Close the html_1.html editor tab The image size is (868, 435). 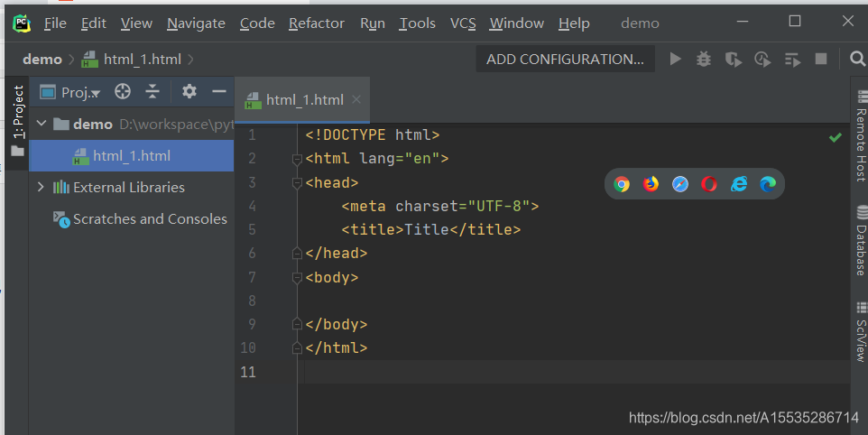(x=356, y=99)
